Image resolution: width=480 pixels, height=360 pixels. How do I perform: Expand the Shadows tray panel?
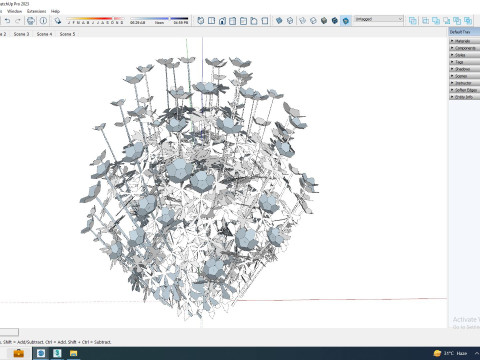coord(465,69)
